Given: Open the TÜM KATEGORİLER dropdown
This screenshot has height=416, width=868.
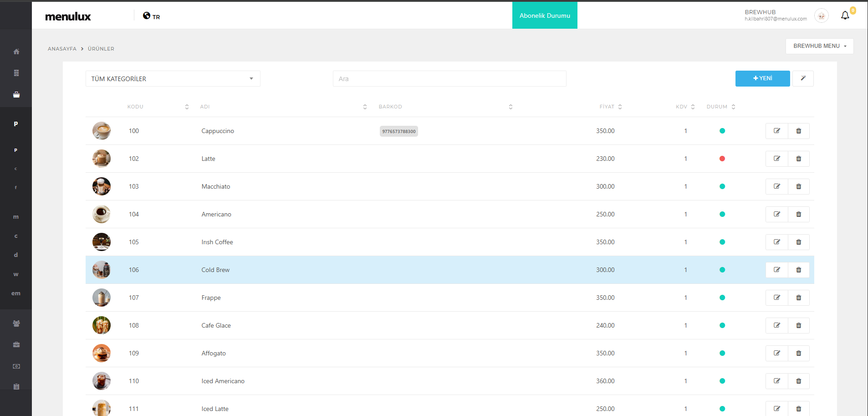Looking at the screenshot, I should pos(173,79).
